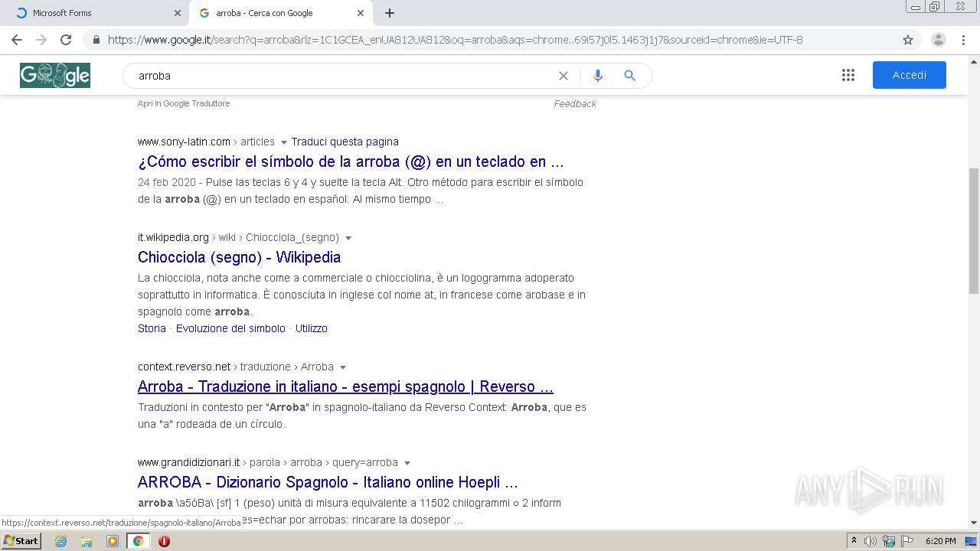Image resolution: width=980 pixels, height=551 pixels.
Task: Bookmark this page with the star icon
Action: tap(908, 40)
